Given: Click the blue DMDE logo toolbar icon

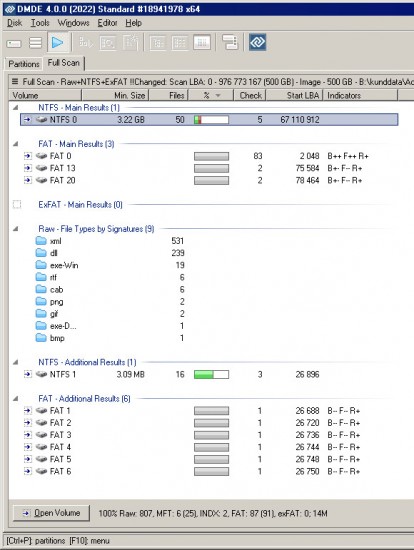Looking at the screenshot, I should click(258, 42).
